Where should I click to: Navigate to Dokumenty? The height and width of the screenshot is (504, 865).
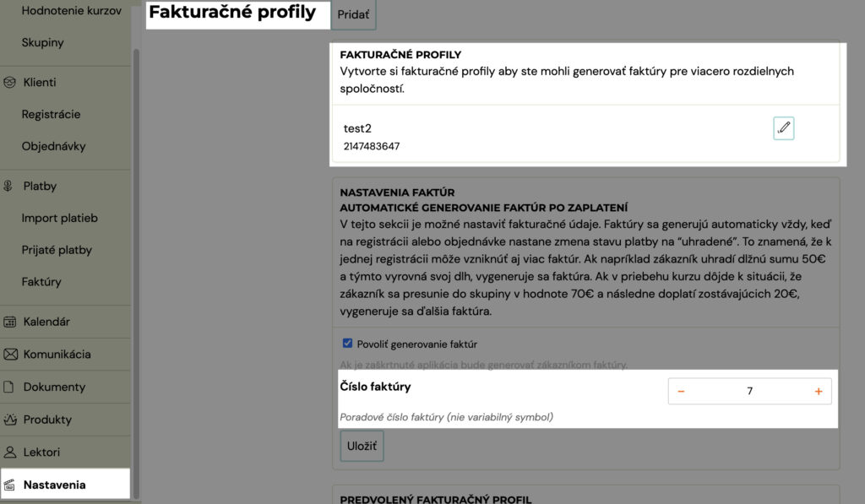[x=54, y=387]
